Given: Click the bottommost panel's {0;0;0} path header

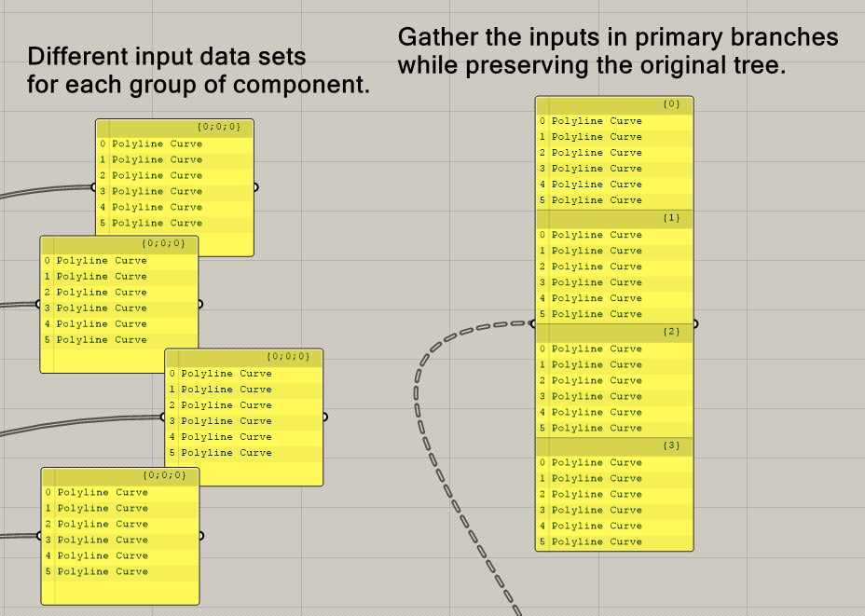Looking at the screenshot, I should 120,475.
